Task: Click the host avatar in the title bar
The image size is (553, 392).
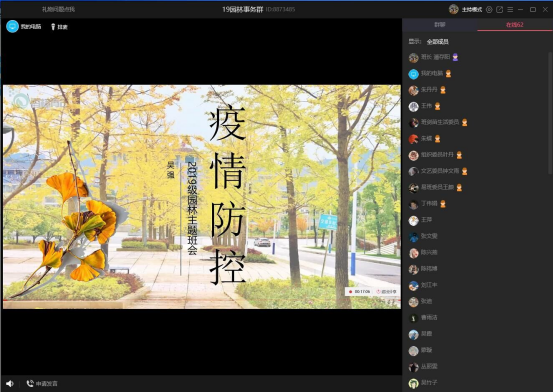Action: (454, 9)
